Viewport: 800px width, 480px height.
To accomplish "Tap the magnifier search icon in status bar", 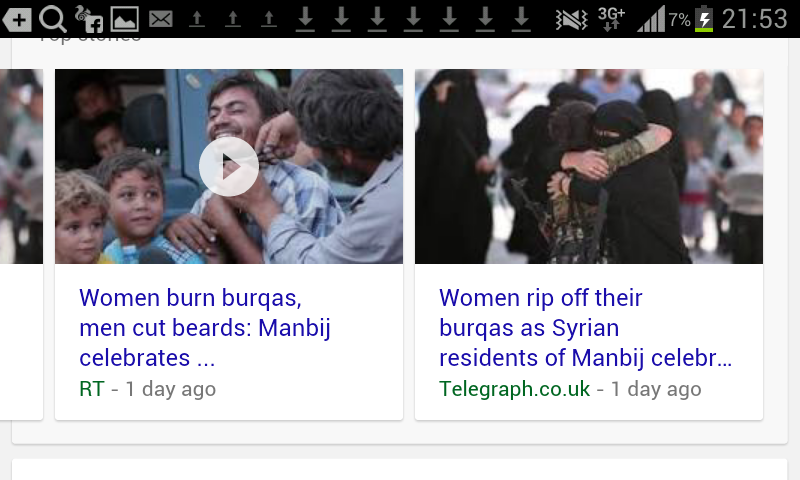I will 53,19.
